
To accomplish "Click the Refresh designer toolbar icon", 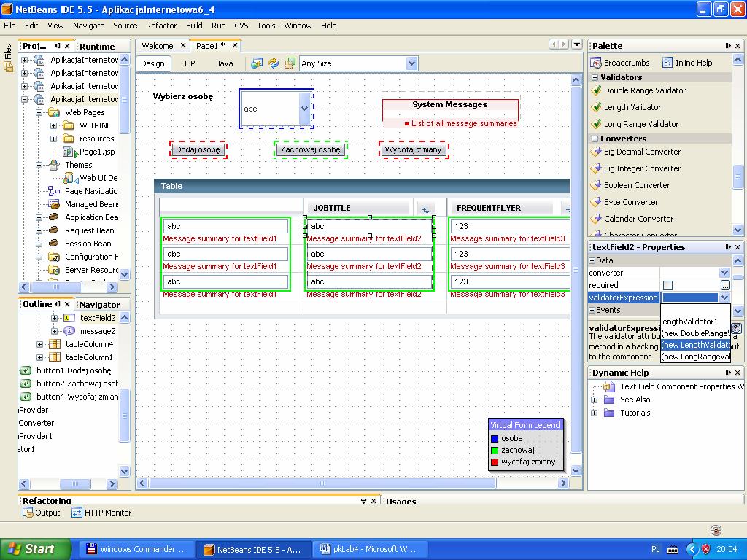I will 274,63.
